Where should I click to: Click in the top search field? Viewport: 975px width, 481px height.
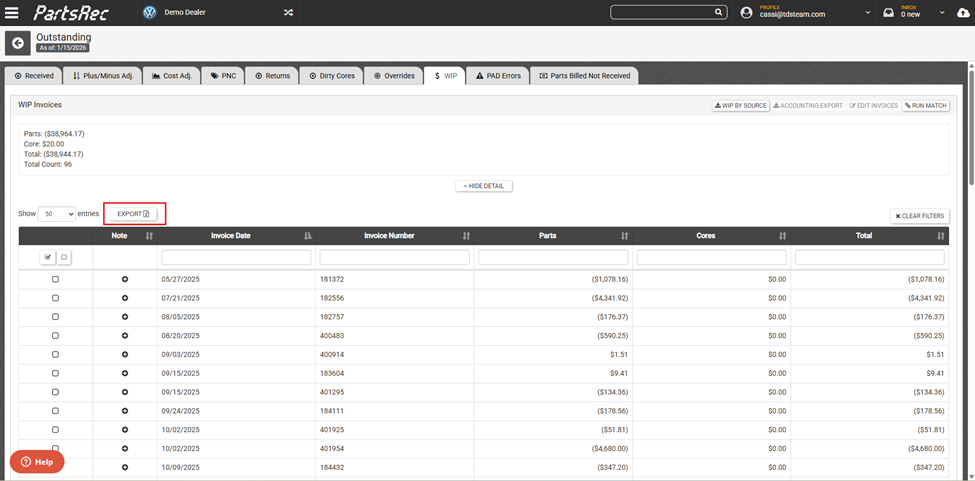[662, 12]
